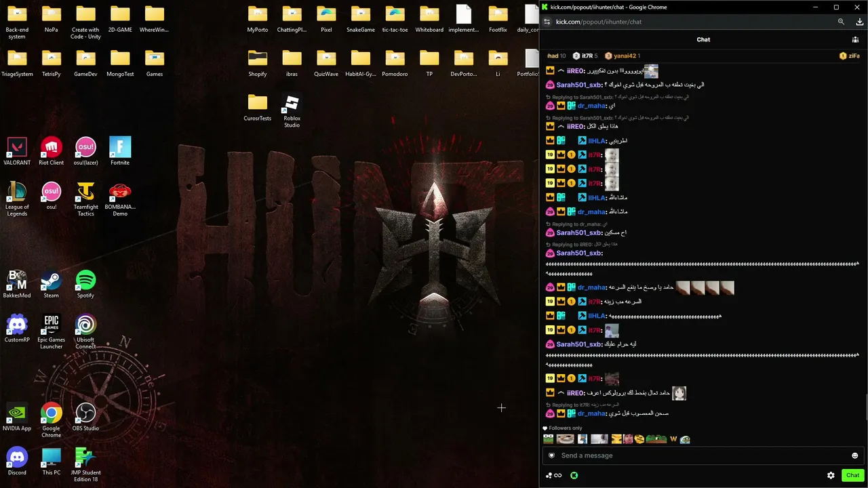Open Ubisoft Connect desktop icon
The width and height of the screenshot is (868, 488).
(x=85, y=332)
